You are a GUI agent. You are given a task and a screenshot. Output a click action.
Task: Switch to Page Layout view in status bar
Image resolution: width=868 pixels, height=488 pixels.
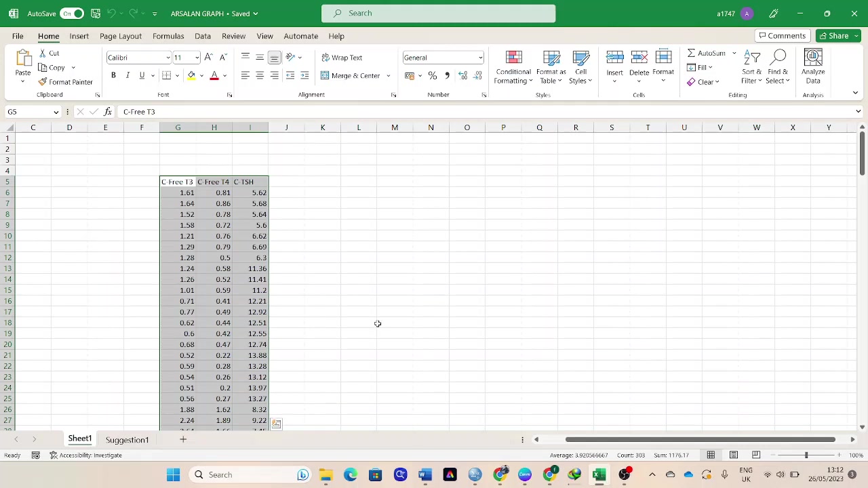click(x=733, y=455)
